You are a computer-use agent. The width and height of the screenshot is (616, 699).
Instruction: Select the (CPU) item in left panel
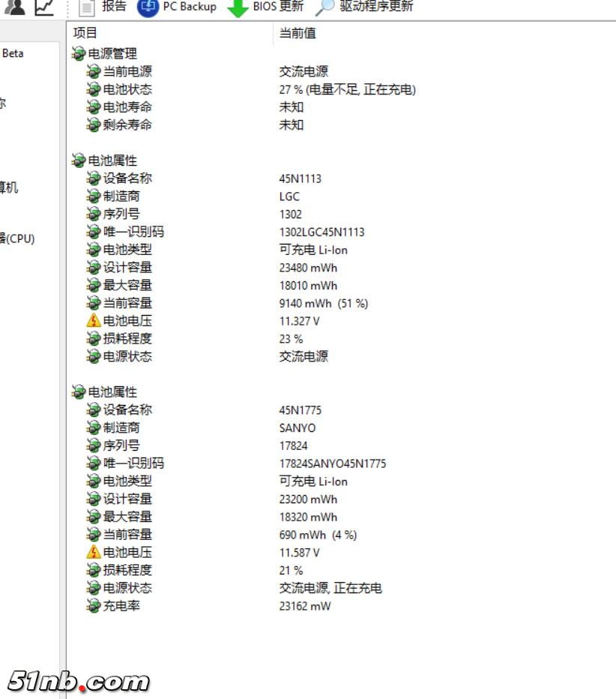click(x=17, y=239)
